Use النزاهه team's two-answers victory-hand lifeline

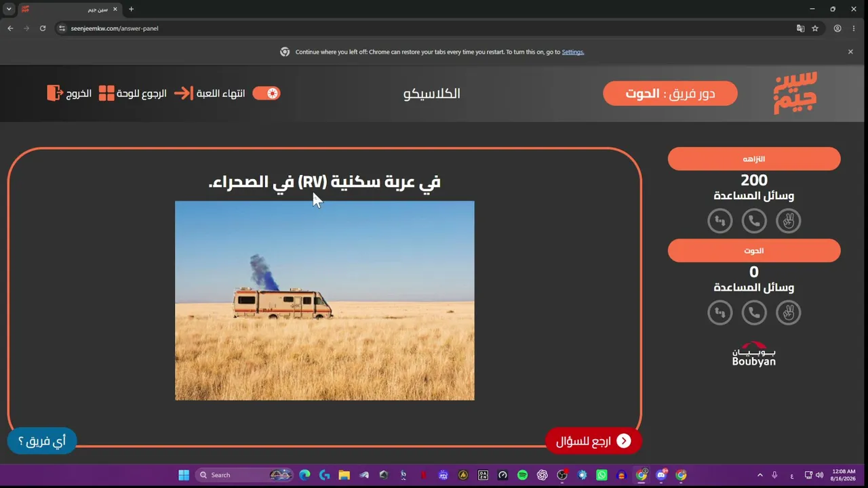[788, 221]
